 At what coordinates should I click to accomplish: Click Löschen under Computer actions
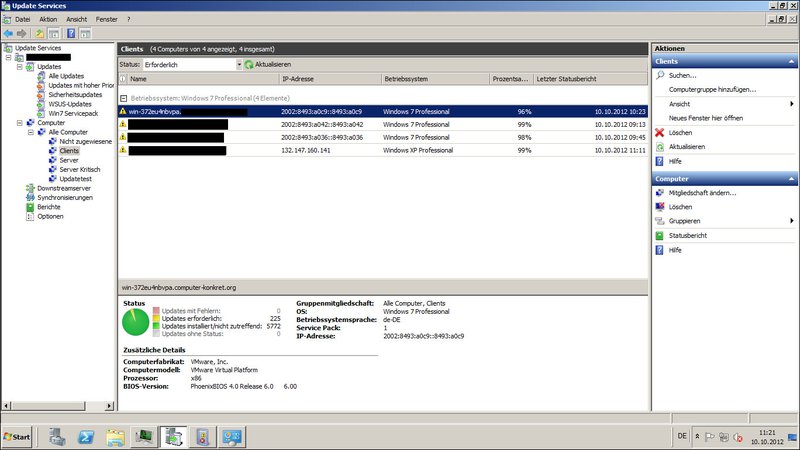point(680,207)
